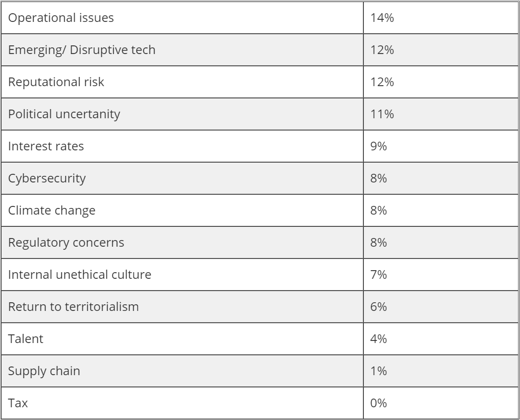
Task: Click the Operational issues cell
Action: [x=61, y=18]
